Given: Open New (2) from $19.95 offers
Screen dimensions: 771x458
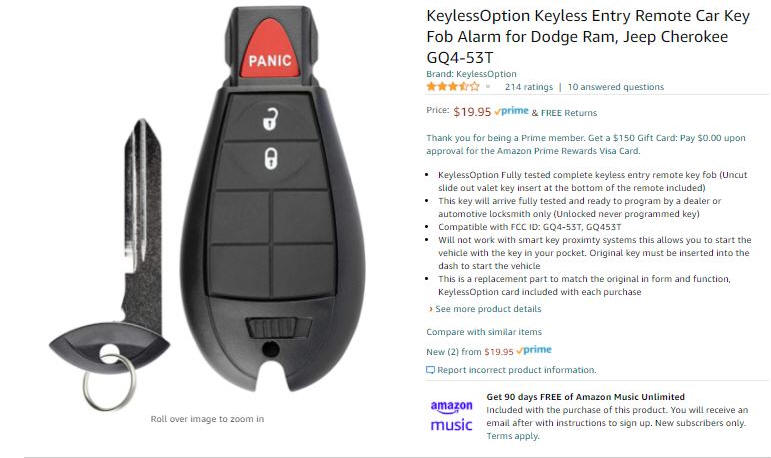Looking at the screenshot, I should [x=470, y=352].
